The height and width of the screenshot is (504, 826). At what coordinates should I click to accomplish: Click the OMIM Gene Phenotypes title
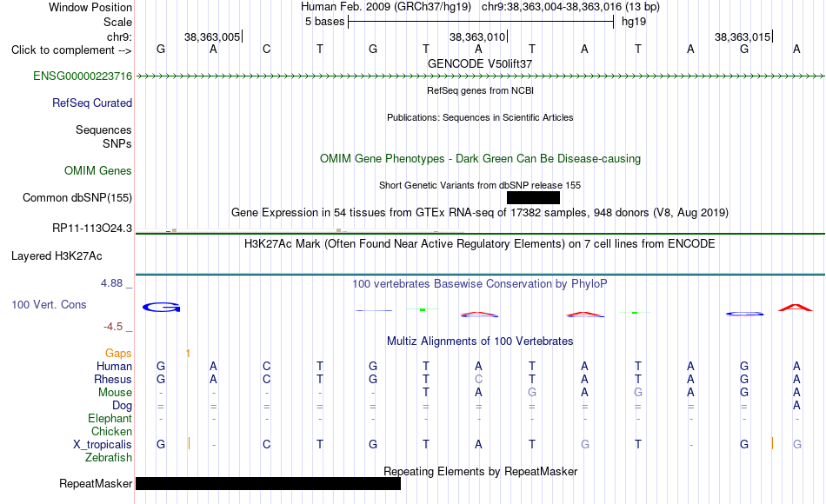[480, 158]
